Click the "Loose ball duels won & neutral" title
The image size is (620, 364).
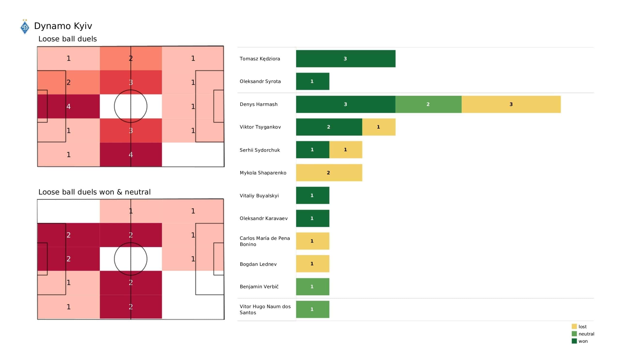tap(94, 192)
